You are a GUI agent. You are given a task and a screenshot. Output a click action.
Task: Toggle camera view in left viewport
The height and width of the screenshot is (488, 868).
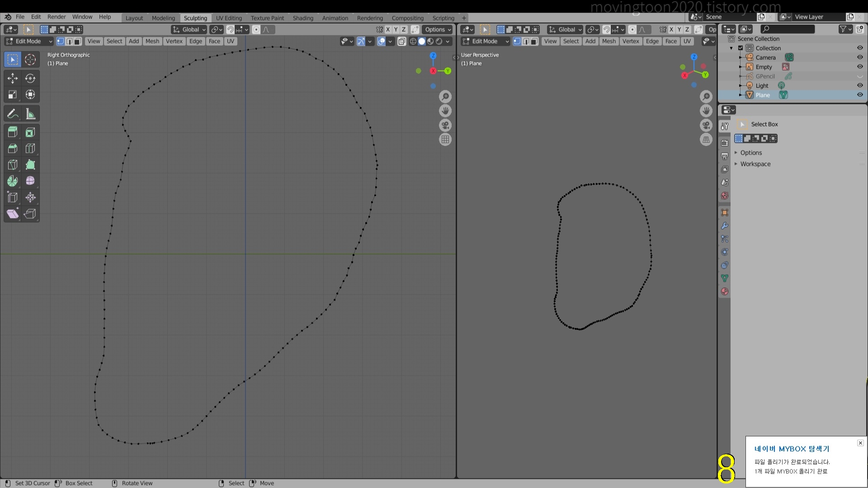(445, 125)
